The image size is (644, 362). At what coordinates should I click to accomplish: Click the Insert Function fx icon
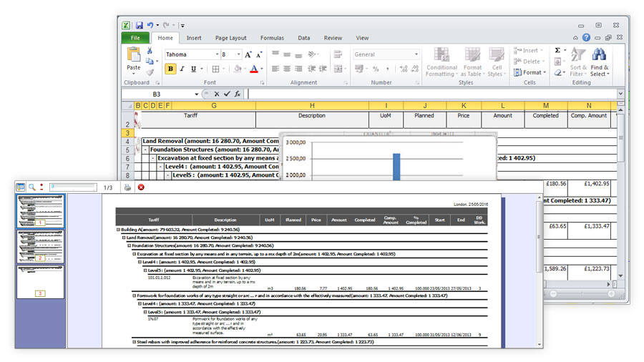(x=238, y=94)
